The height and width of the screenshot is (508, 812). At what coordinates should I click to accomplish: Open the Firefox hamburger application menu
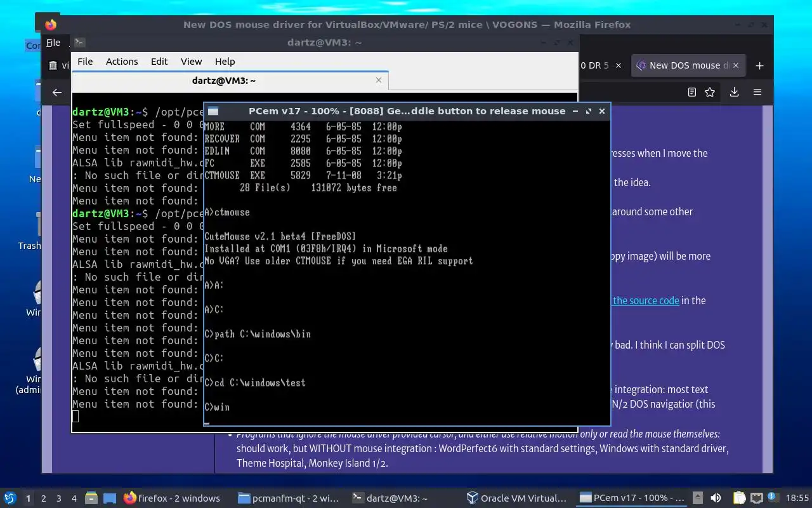point(757,92)
